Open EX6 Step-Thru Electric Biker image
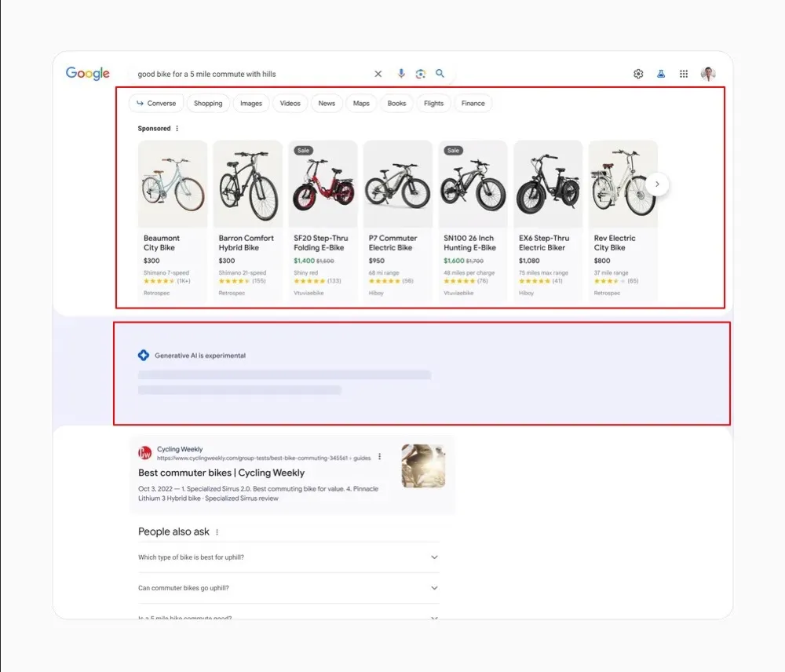Viewport: 785px width, 672px height. tap(548, 184)
